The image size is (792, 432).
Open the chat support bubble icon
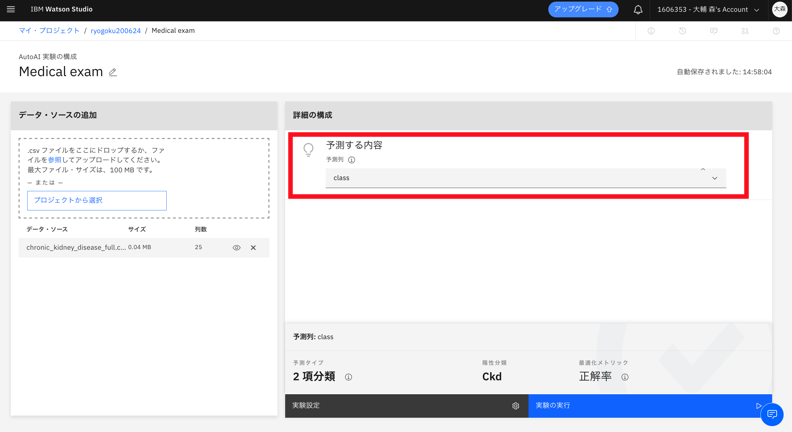772,414
